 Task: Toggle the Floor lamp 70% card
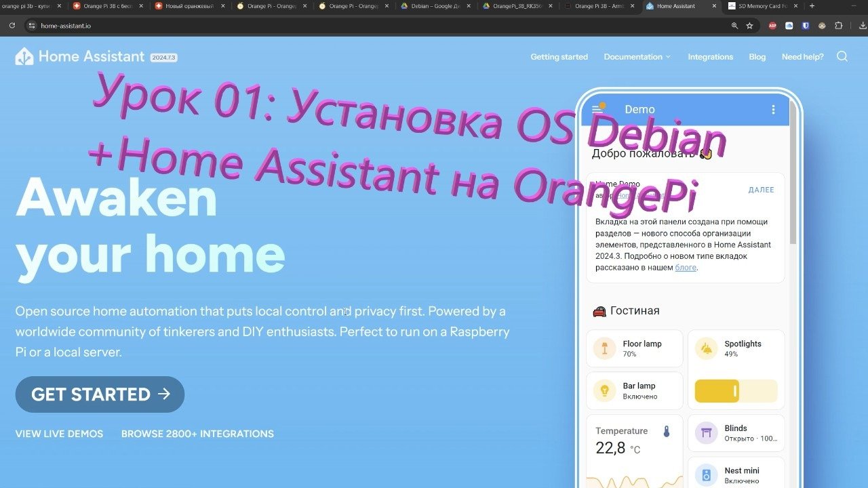point(634,349)
